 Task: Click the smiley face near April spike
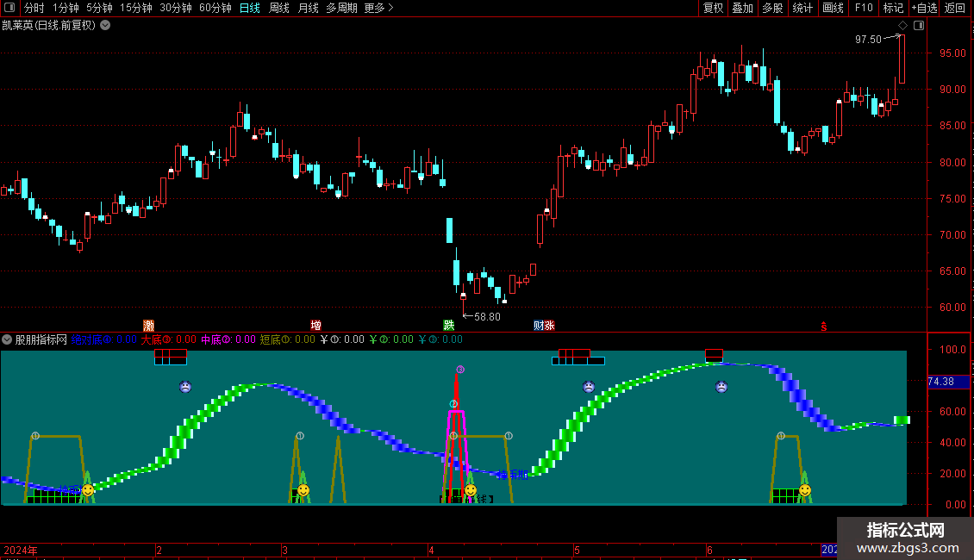click(471, 490)
